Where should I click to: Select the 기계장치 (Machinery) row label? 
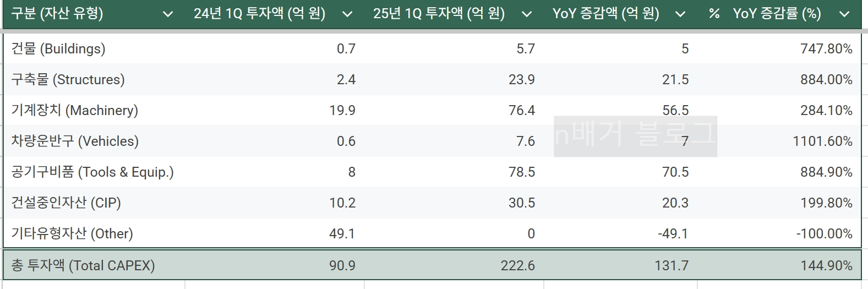74,110
